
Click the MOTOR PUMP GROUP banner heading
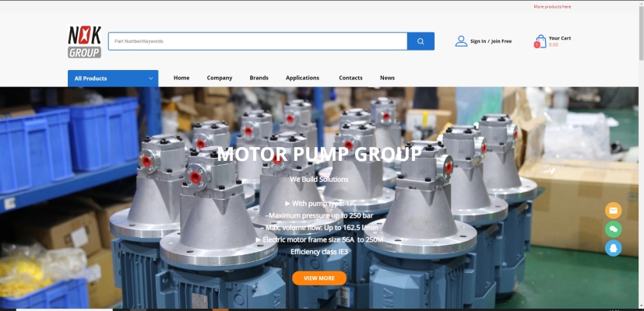pyautogui.click(x=319, y=154)
